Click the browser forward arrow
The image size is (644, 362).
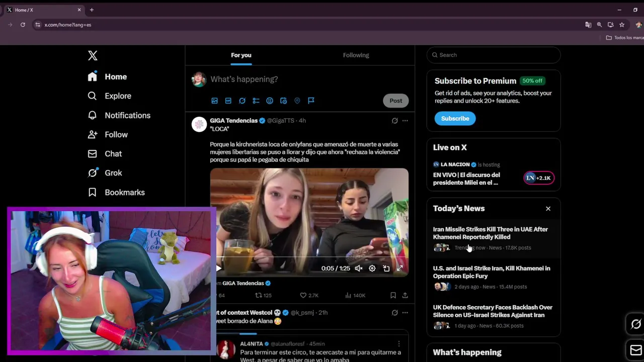pos(10,25)
